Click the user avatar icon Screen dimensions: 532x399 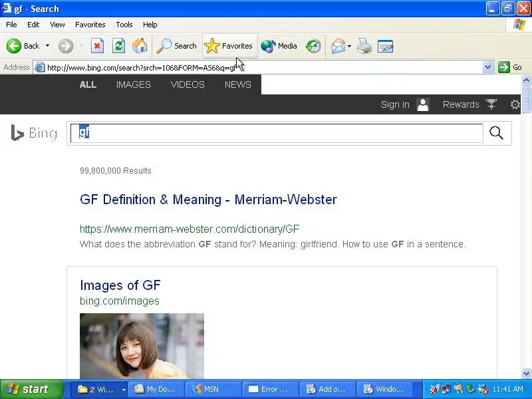click(x=423, y=104)
